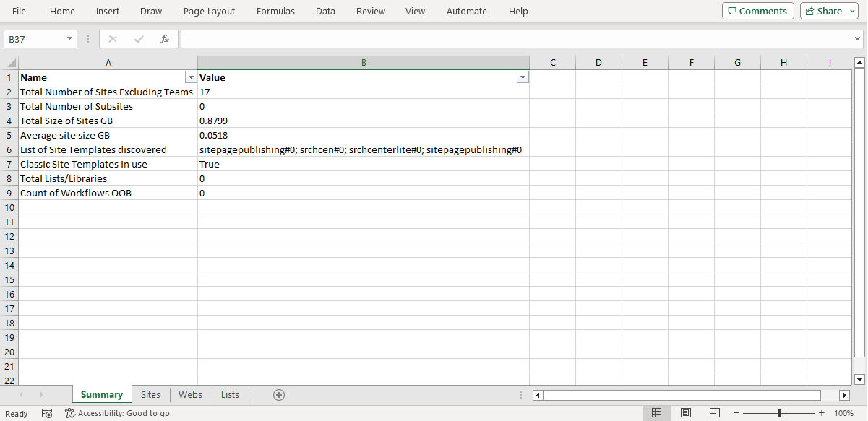Click the Comments button

[x=757, y=11]
